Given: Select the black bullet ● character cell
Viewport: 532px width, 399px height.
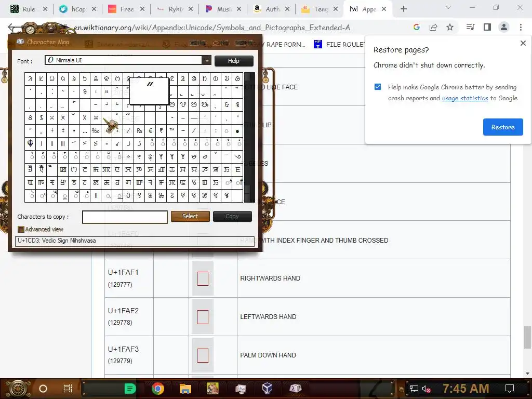Looking at the screenshot, I should click(237, 130).
